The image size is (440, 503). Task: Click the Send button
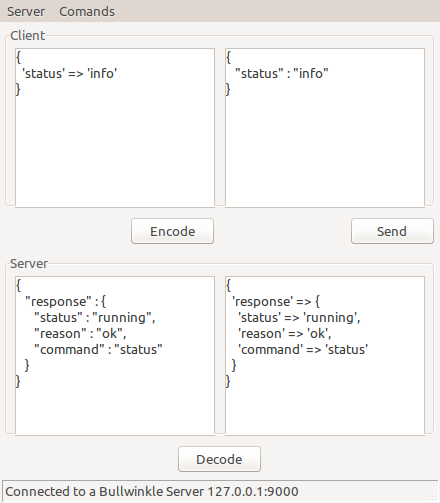pos(392,231)
